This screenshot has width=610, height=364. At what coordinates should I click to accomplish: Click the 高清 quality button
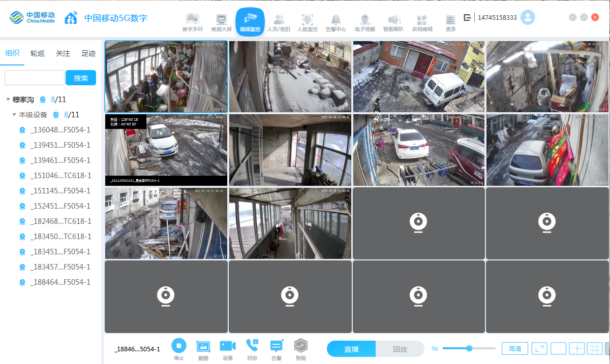pyautogui.click(x=515, y=349)
